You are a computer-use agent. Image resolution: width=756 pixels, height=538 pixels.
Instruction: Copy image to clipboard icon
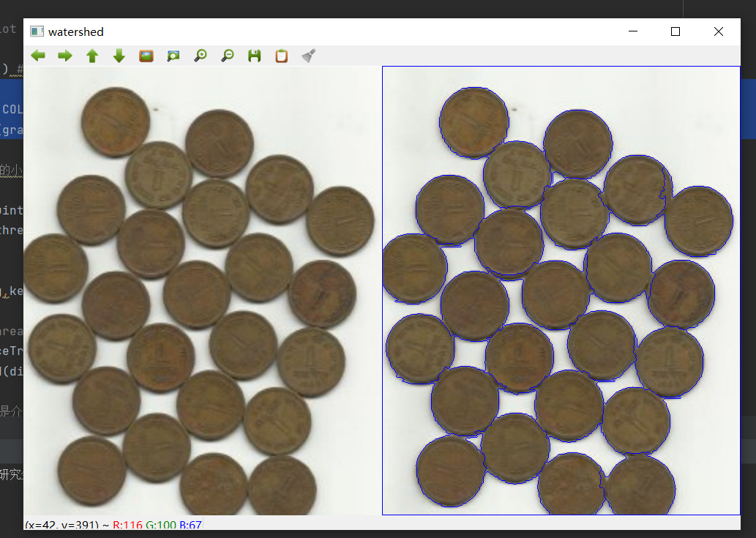[282, 56]
